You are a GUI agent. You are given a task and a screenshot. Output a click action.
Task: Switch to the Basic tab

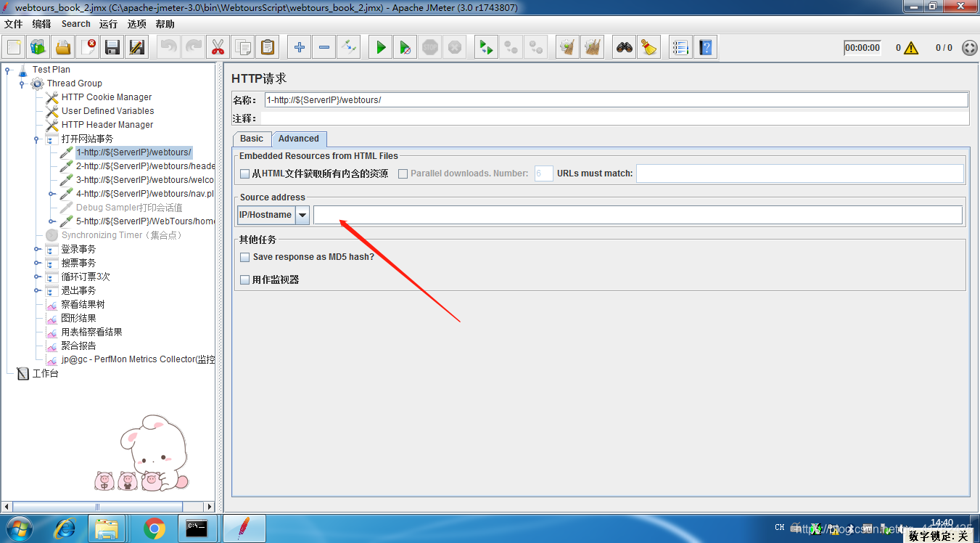coord(252,139)
